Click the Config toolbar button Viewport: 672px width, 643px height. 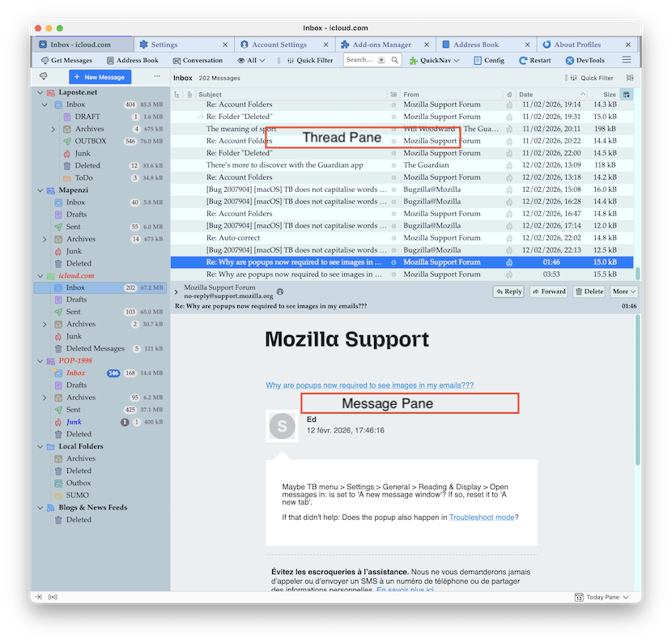pos(489,61)
